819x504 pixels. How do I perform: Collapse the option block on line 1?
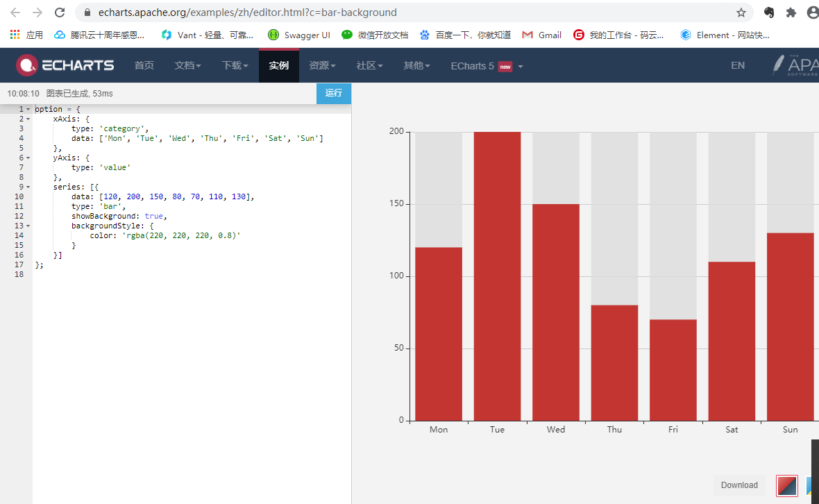[x=26, y=108]
